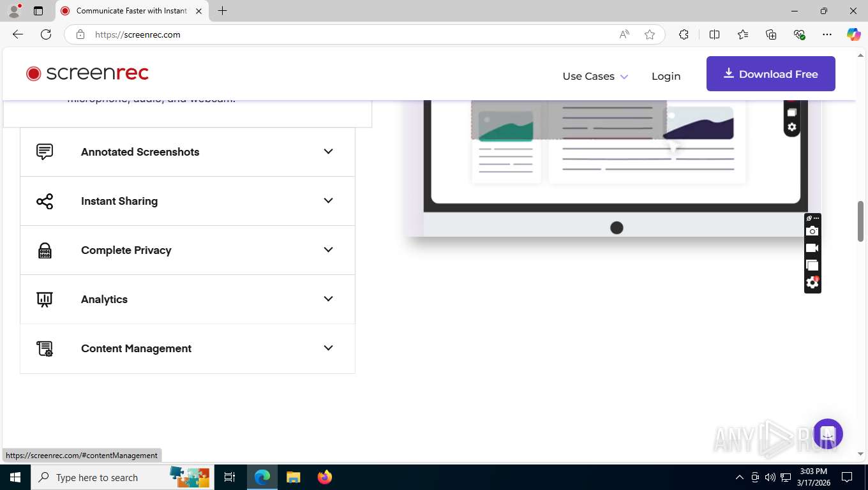
Task: Open settings gear with red notification badge
Action: (x=812, y=283)
